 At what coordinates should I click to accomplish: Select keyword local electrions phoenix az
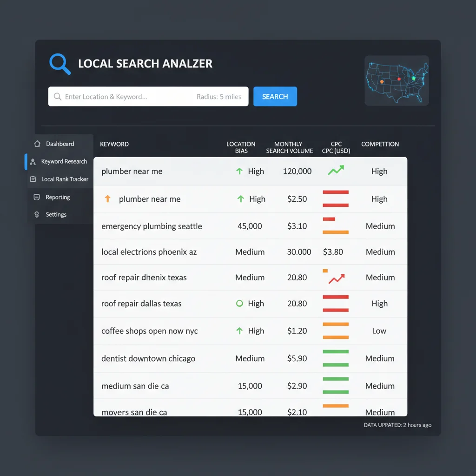(x=149, y=252)
